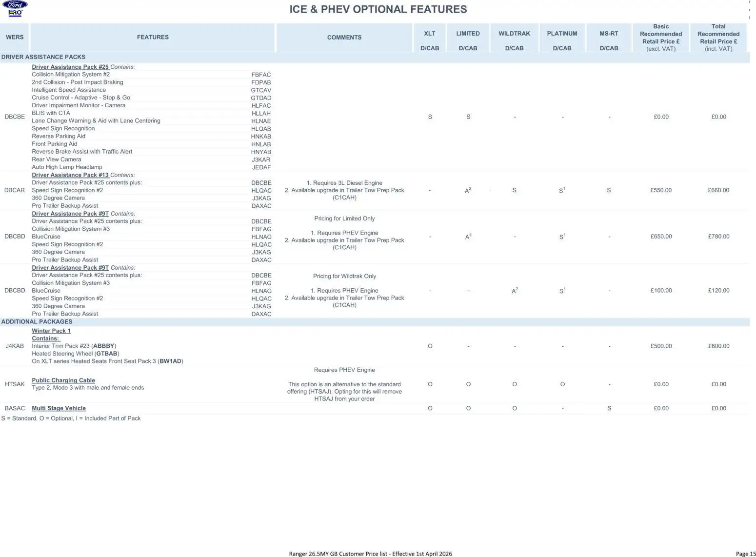Select "Driver Impairment Monitor - Camera" line
Screen dimensions: 756x557
point(79,105)
